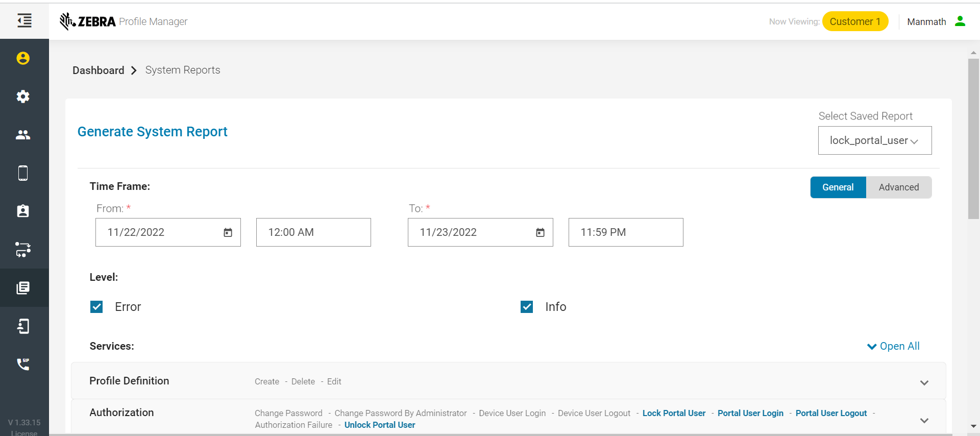Open the From date calendar picker
Screen dimensions: 980x436
(x=228, y=233)
